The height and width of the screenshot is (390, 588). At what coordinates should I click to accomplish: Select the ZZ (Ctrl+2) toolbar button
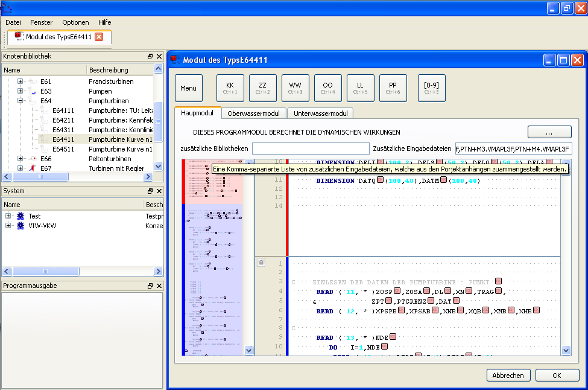(x=262, y=88)
